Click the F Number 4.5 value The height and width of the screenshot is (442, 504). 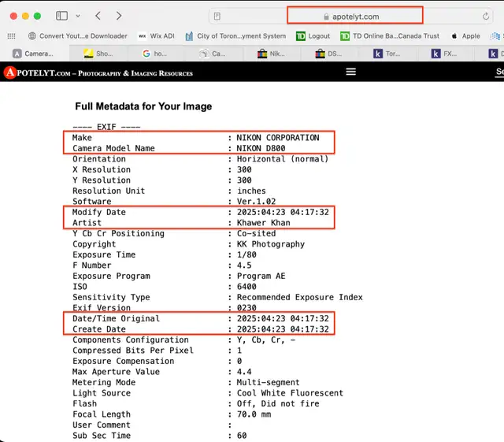[x=244, y=266]
